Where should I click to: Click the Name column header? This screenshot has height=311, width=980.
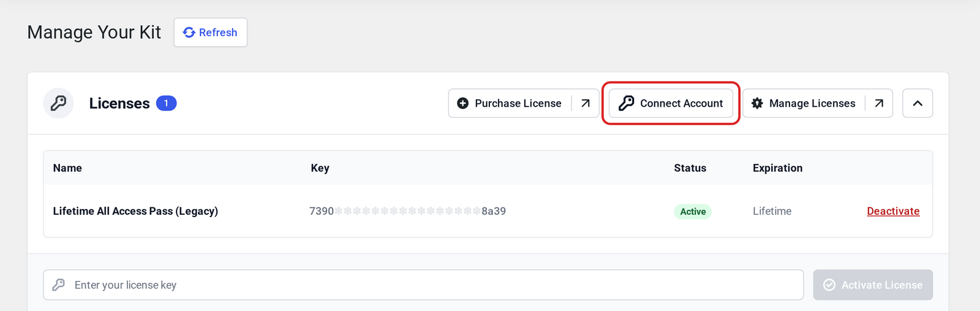[67, 168]
